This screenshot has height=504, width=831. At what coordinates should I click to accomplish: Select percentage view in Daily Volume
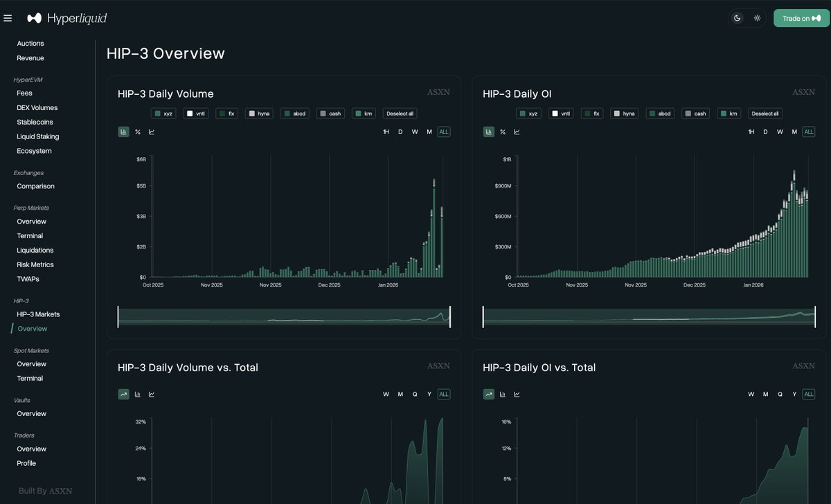click(138, 132)
